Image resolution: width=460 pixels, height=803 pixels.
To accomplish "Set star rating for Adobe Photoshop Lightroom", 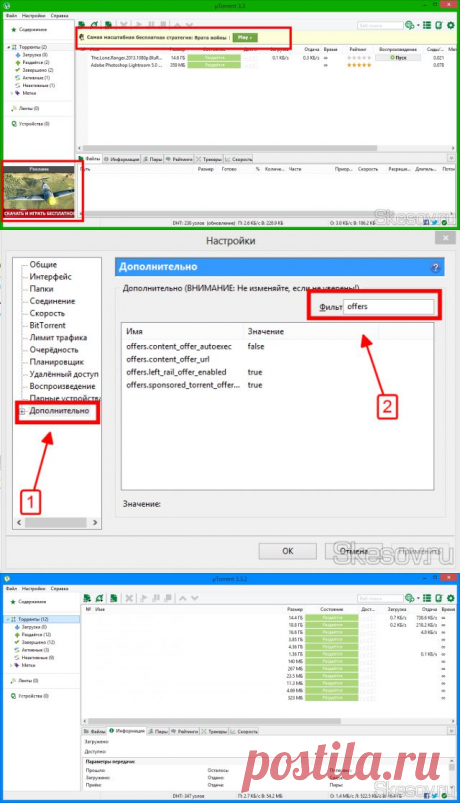I will pos(359,65).
